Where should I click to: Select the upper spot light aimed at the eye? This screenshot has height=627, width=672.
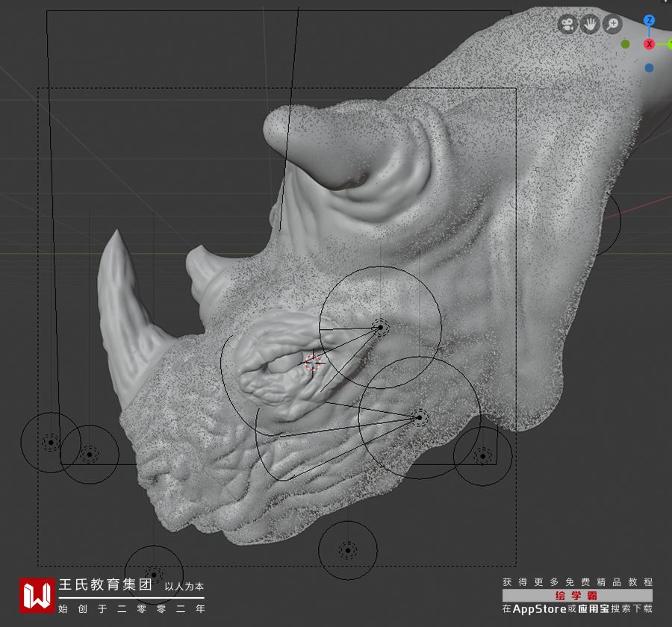coord(380,328)
